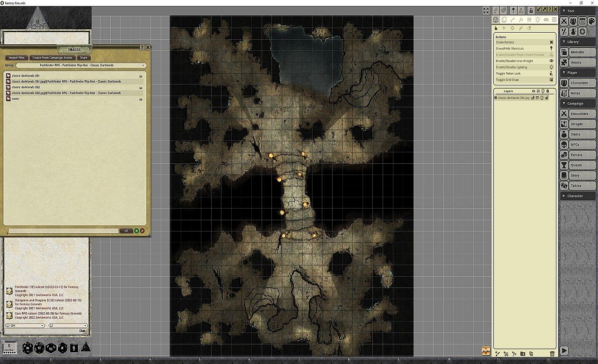This screenshot has height=364, width=598.
Task: Toggle the image unlock padlock in top toolbar
Action: [531, 10]
